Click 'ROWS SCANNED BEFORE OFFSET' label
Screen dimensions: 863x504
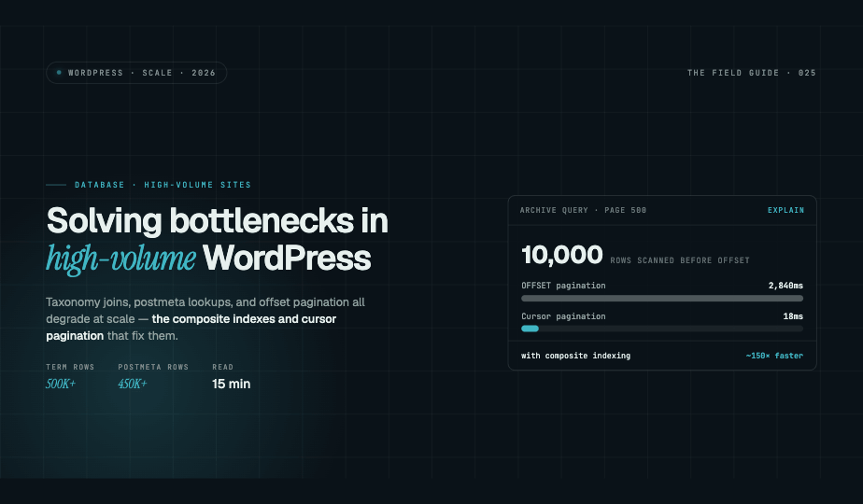pos(680,260)
